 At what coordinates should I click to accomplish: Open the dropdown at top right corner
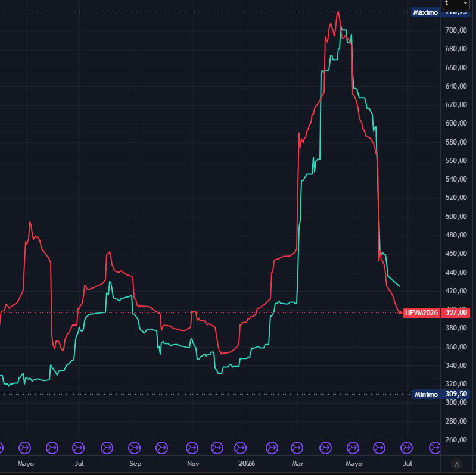click(x=456, y=4)
